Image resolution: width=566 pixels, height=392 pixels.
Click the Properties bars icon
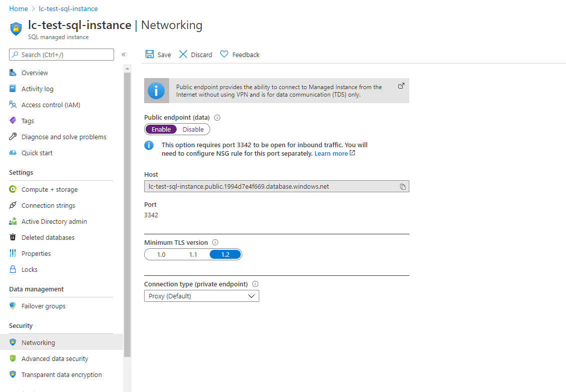click(x=13, y=253)
